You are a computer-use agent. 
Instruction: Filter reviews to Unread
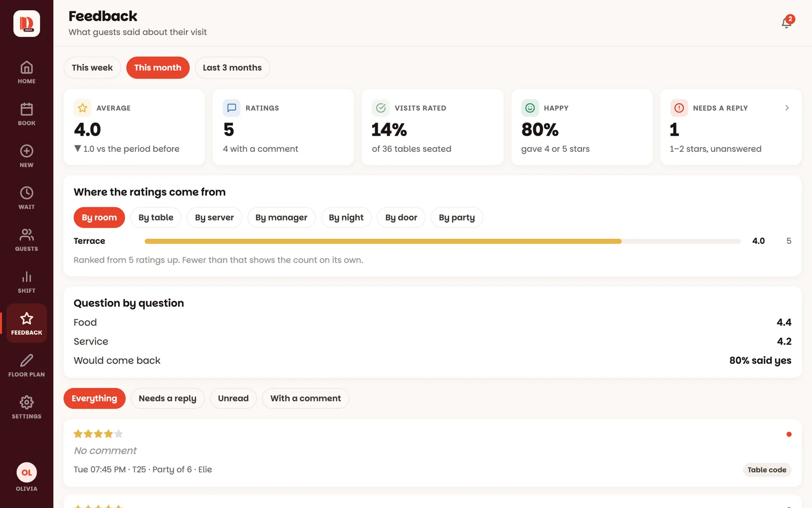coord(233,398)
